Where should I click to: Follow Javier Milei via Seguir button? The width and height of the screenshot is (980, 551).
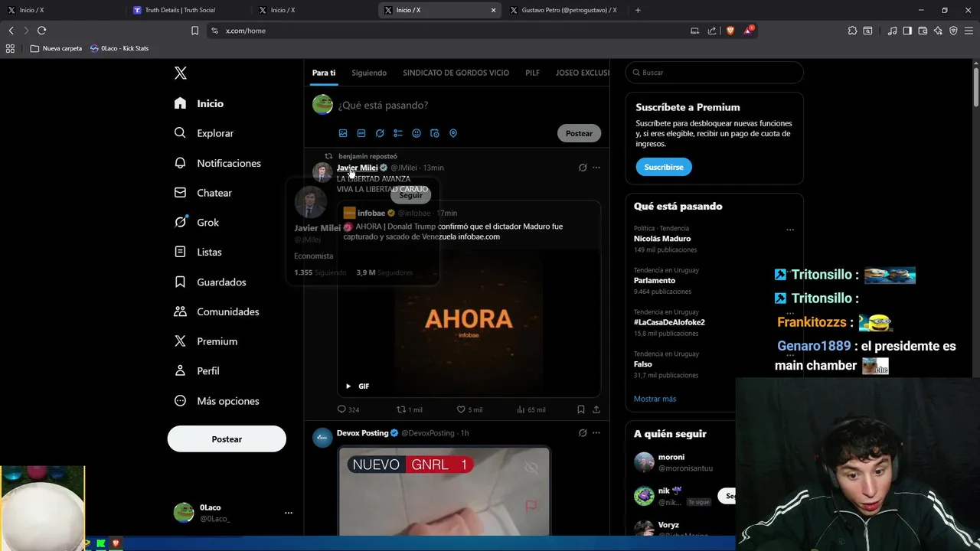pos(410,195)
